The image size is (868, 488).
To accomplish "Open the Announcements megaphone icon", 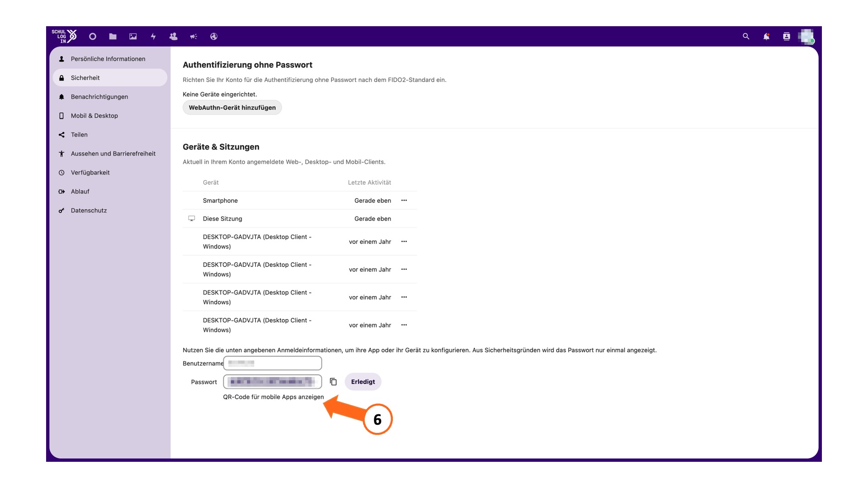I will click(x=193, y=37).
